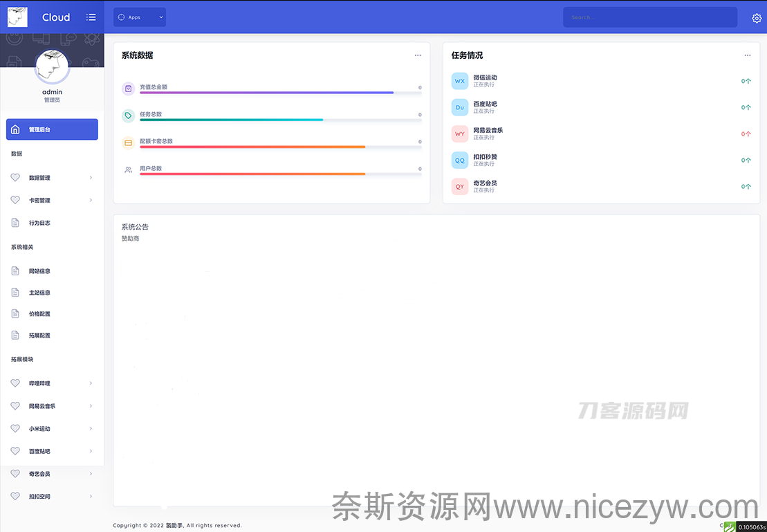Open the 任务情况 card options menu

click(748, 55)
